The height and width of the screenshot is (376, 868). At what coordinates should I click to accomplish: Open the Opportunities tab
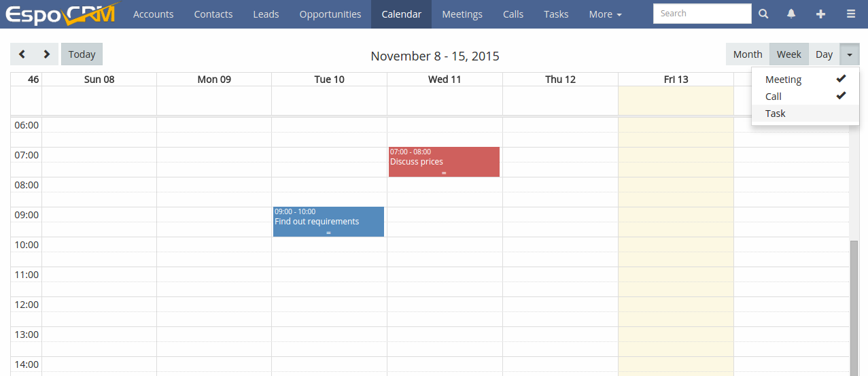pyautogui.click(x=330, y=14)
